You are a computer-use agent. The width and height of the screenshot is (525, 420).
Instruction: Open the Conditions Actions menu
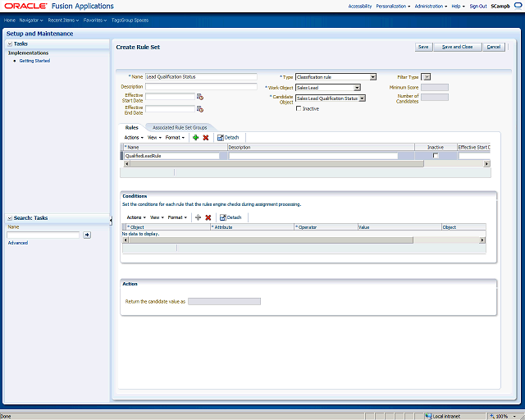[x=136, y=217]
